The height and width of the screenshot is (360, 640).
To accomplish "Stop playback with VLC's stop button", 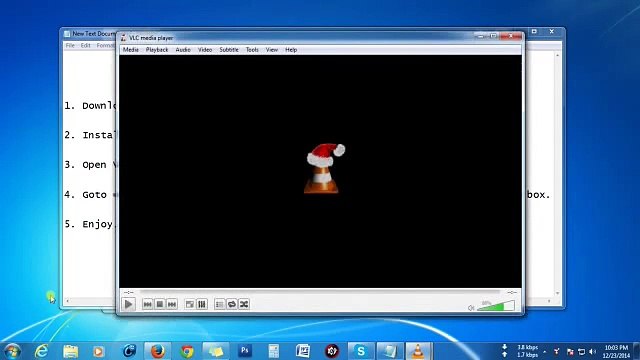I will [x=160, y=304].
